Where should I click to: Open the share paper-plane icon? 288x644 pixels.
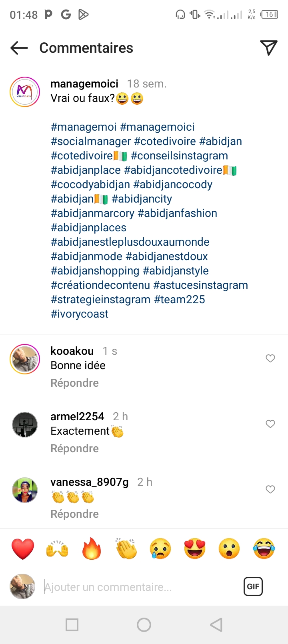[x=269, y=48]
